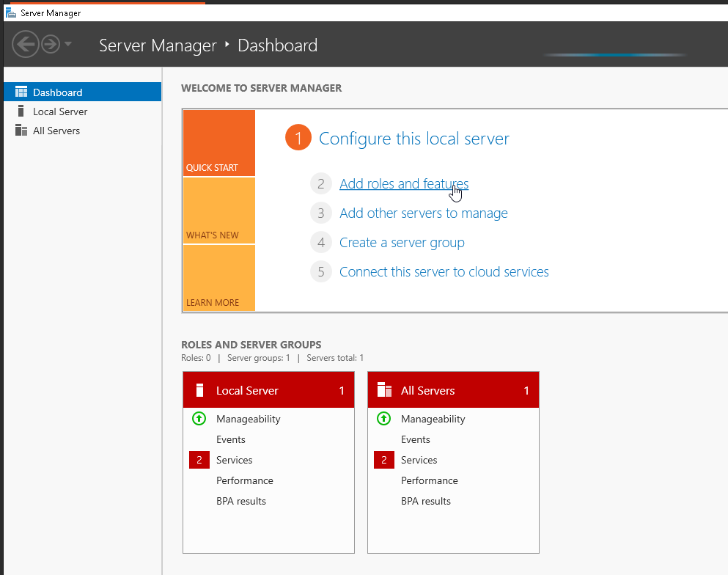Open BPA results in All Servers tile

click(425, 501)
